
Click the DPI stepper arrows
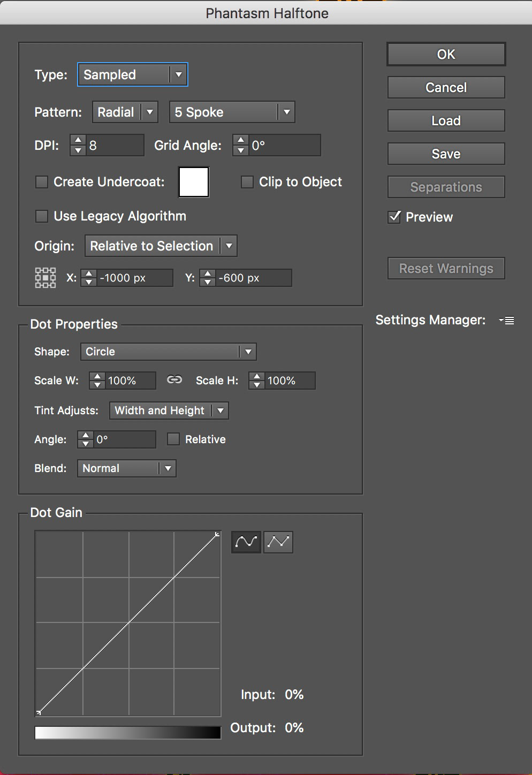coord(78,145)
